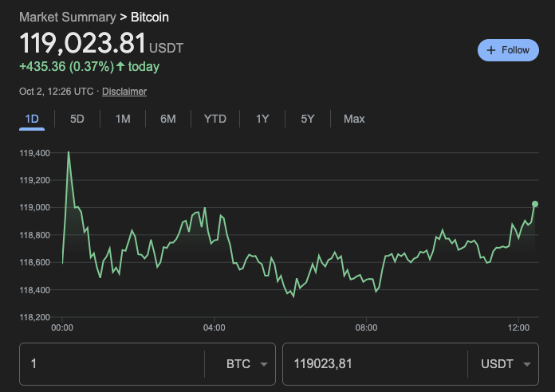Click the 04:00 x-axis time label
The image size is (555, 392).
point(215,327)
